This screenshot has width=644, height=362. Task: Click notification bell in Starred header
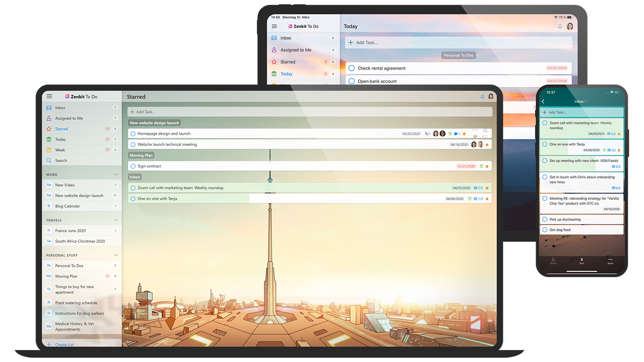pyautogui.click(x=482, y=96)
